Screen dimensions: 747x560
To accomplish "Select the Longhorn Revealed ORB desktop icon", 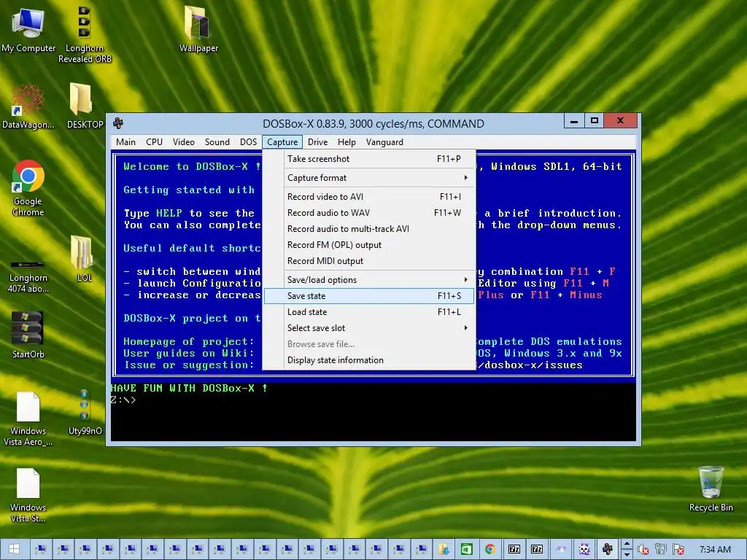I will 85,34.
